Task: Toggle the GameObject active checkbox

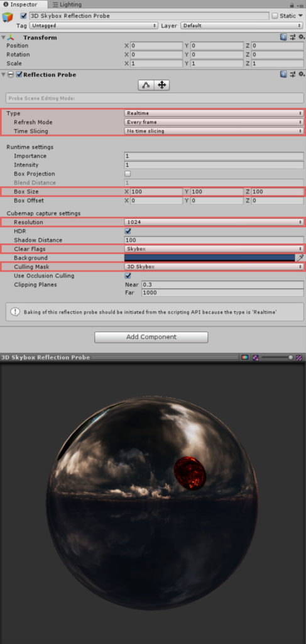Action: pyautogui.click(x=23, y=16)
